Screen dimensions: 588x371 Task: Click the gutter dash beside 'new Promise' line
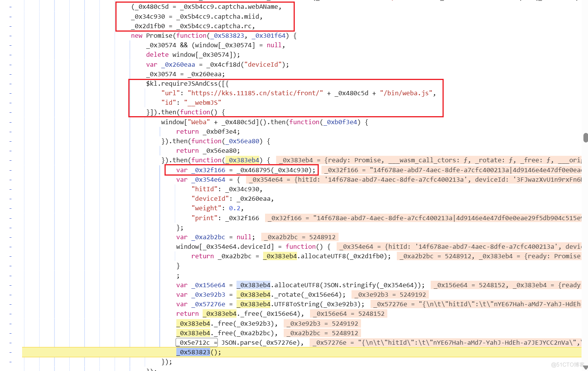10,36
